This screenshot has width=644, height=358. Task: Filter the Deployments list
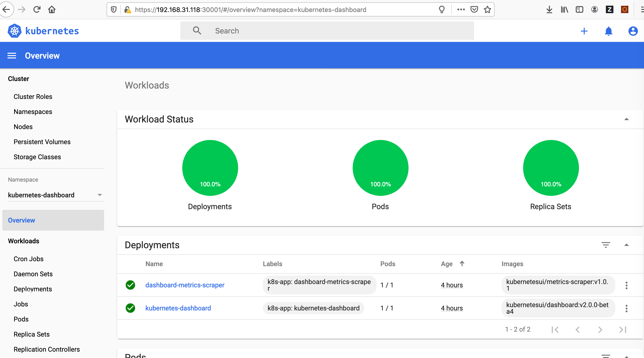click(x=605, y=245)
